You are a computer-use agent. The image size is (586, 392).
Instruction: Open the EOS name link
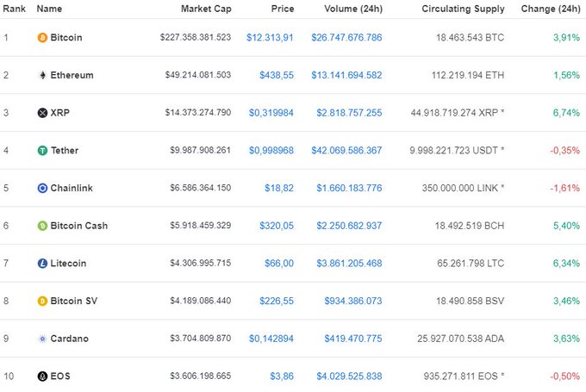coord(60,376)
